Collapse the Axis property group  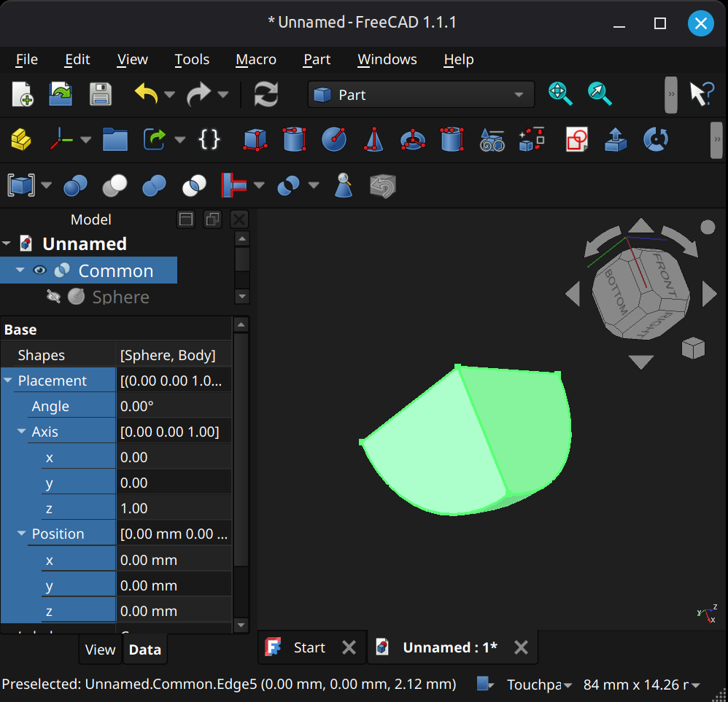21,431
